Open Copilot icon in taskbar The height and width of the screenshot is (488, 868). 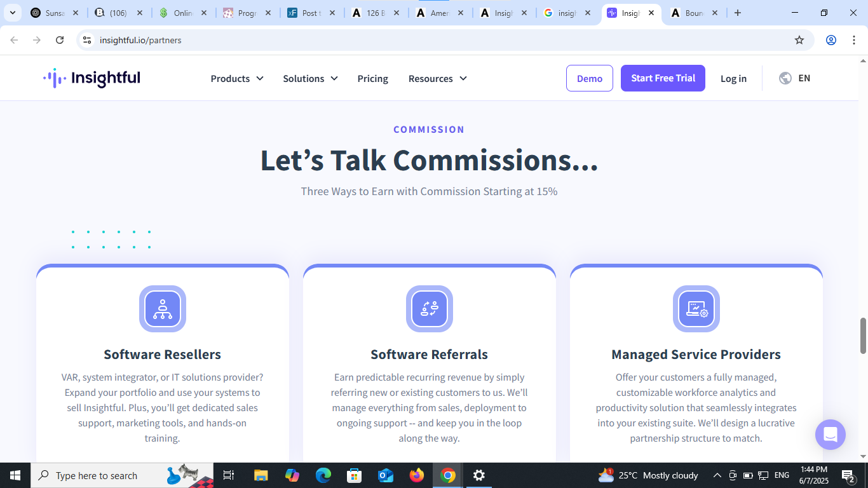pyautogui.click(x=292, y=475)
